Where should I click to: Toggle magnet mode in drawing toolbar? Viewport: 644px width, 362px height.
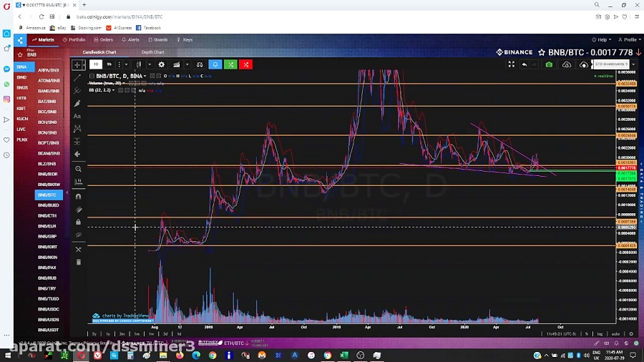tap(78, 197)
